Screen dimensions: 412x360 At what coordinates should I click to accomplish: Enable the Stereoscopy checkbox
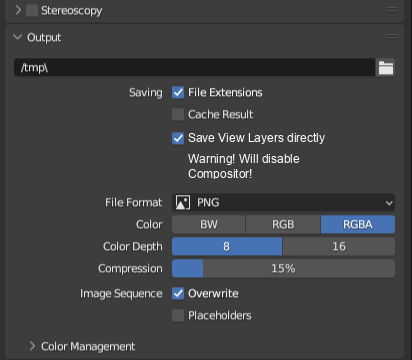pos(32,10)
